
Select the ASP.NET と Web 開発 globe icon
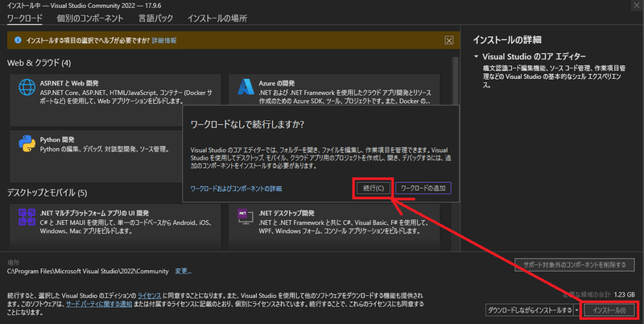[x=27, y=87]
